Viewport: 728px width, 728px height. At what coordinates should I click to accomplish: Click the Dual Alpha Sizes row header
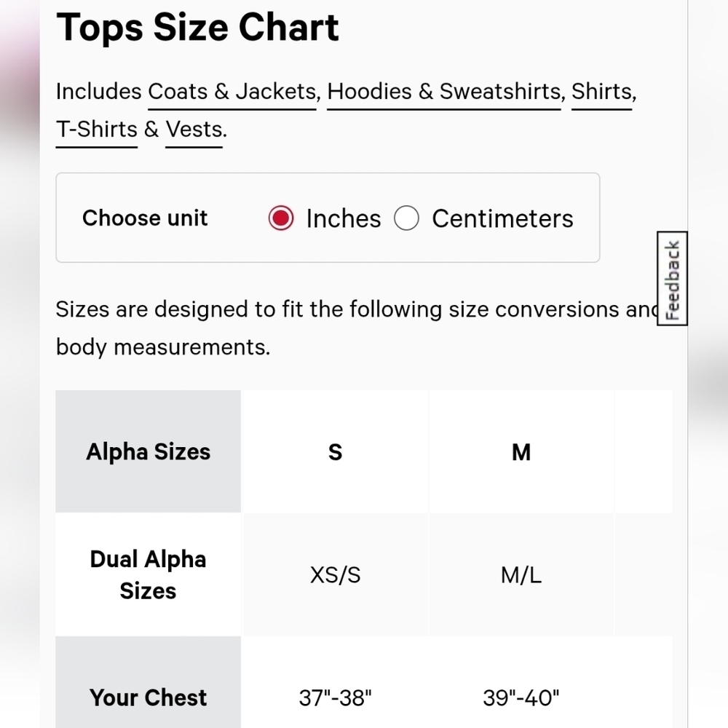pos(148,575)
